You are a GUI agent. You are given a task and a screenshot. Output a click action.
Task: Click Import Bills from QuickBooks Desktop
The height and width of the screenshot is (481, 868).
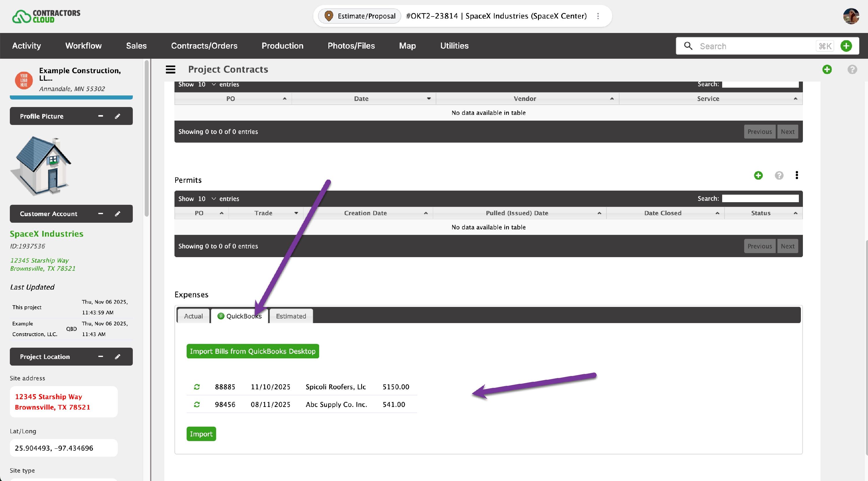click(x=252, y=351)
